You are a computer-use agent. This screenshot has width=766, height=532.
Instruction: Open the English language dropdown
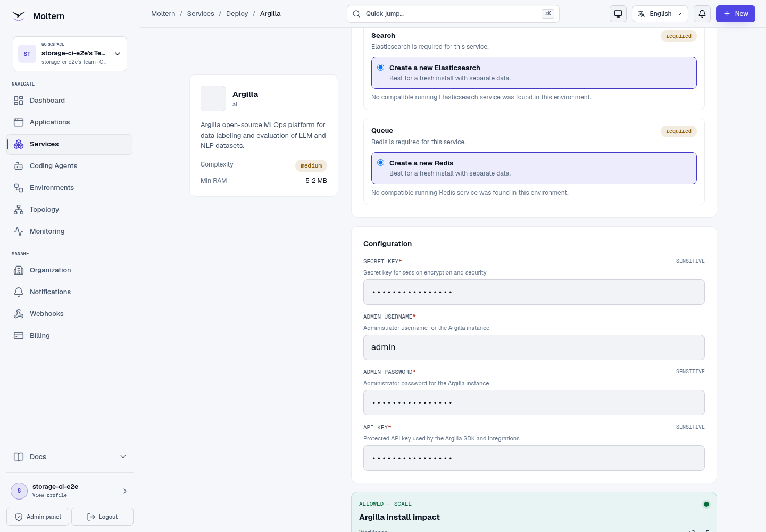660,14
